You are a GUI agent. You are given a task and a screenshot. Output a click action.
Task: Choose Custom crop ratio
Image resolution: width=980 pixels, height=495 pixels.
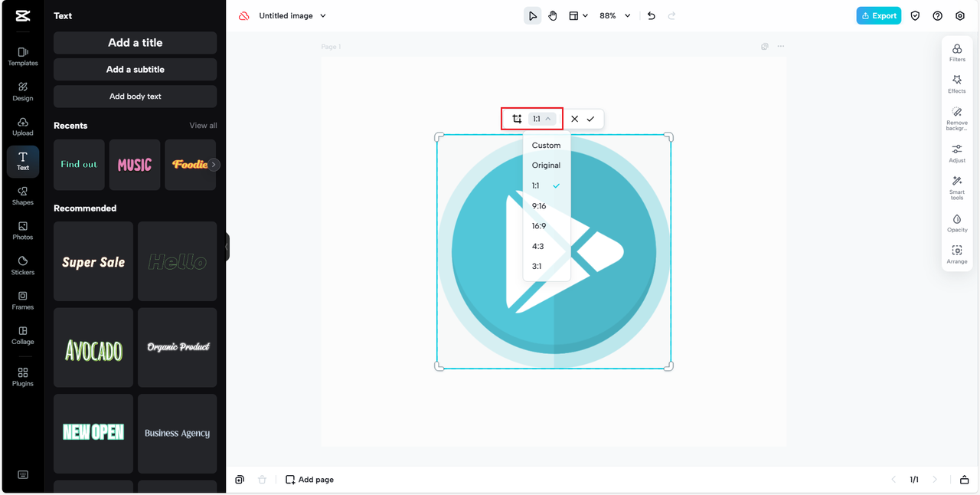tap(547, 146)
